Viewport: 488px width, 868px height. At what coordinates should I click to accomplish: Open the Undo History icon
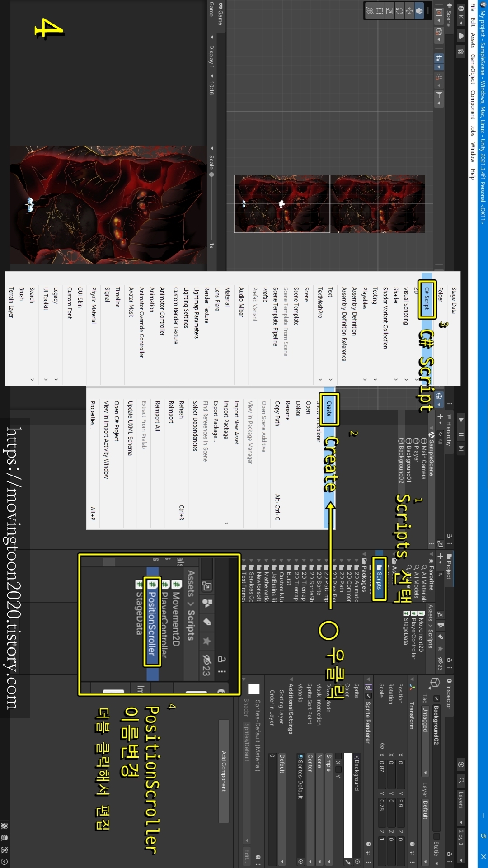pos(461,764)
